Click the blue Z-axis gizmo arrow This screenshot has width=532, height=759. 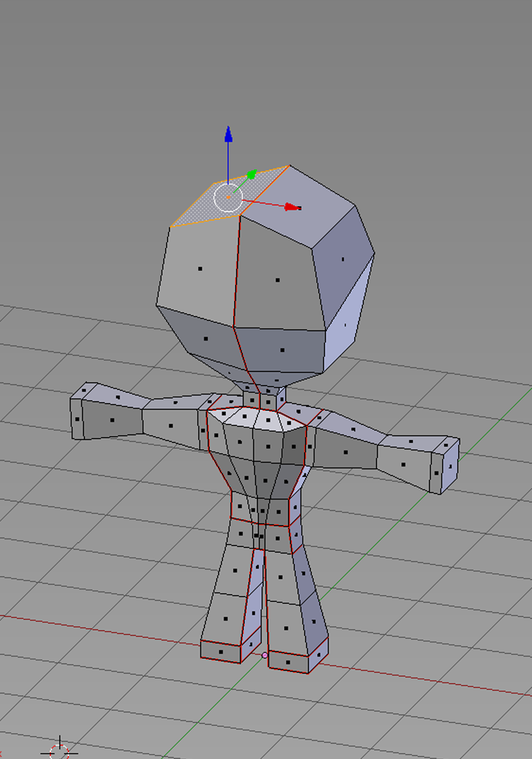pos(228,135)
